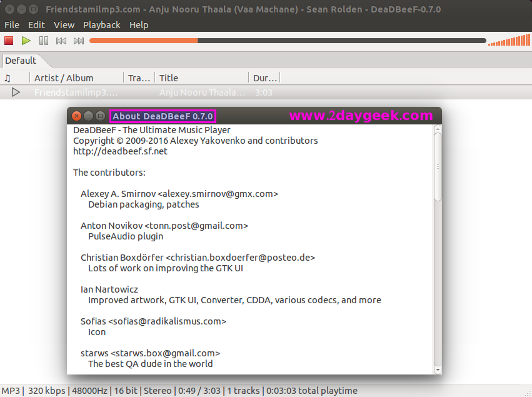This screenshot has width=532, height=397.
Task: Open the Help menu
Action: [x=139, y=25]
